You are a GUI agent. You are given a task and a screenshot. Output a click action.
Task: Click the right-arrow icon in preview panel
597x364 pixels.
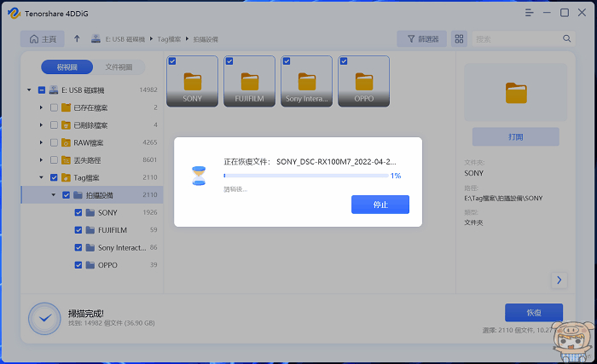[559, 280]
